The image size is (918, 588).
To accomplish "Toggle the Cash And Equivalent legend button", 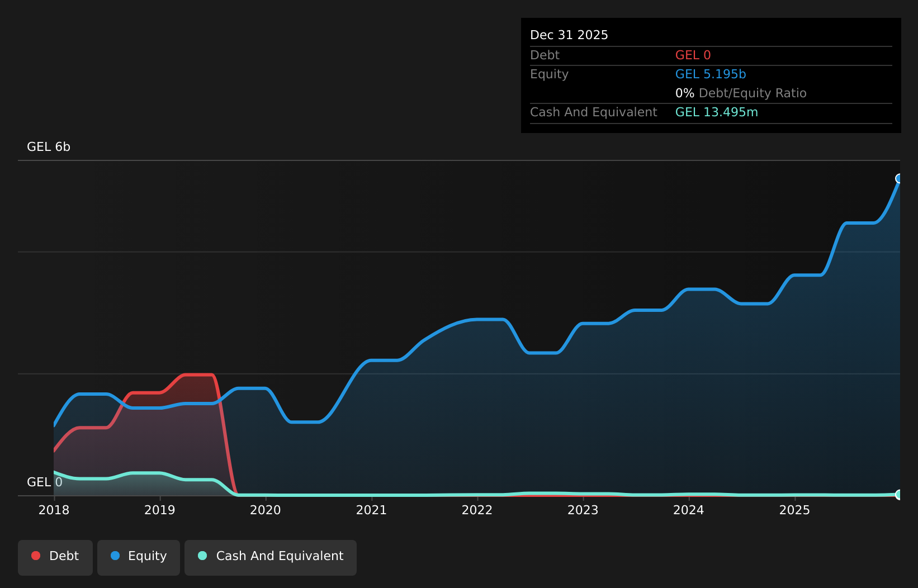I will click(271, 557).
